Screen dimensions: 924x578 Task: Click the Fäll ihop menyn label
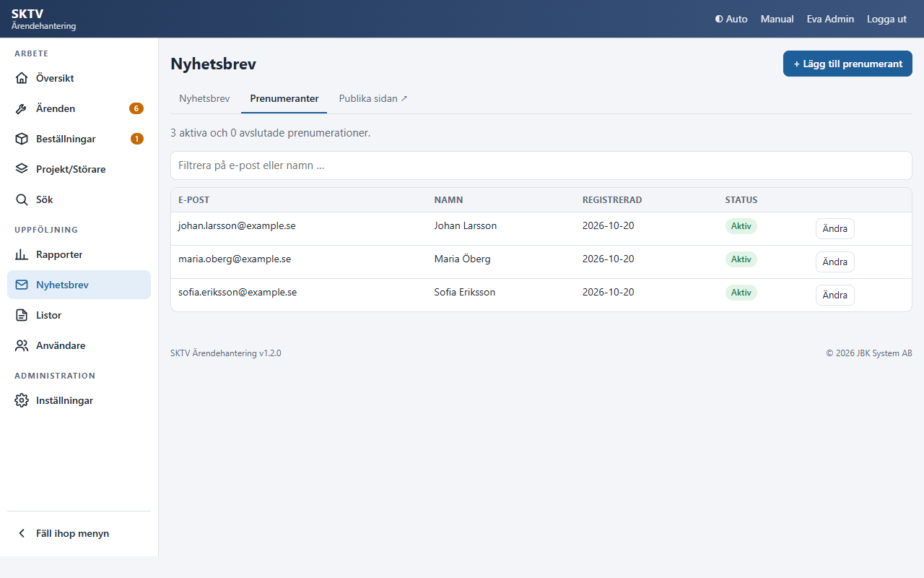point(73,533)
